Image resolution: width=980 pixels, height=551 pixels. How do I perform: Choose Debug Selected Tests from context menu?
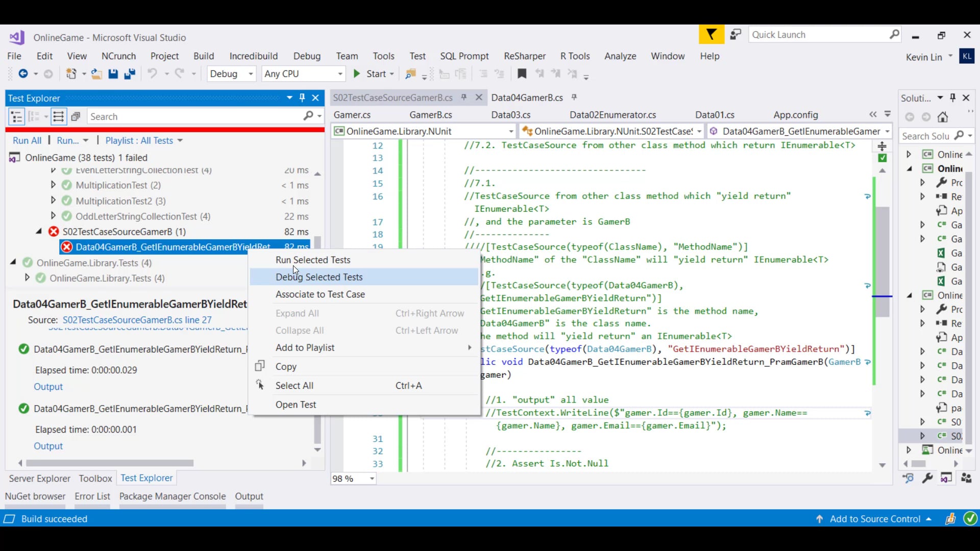319,277
